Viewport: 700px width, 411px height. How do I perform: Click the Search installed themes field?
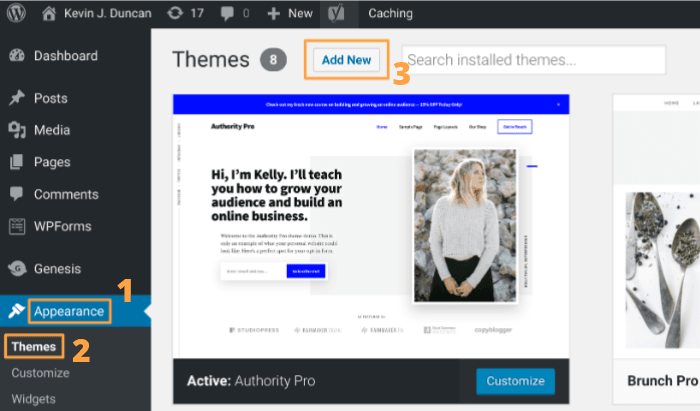(x=534, y=60)
